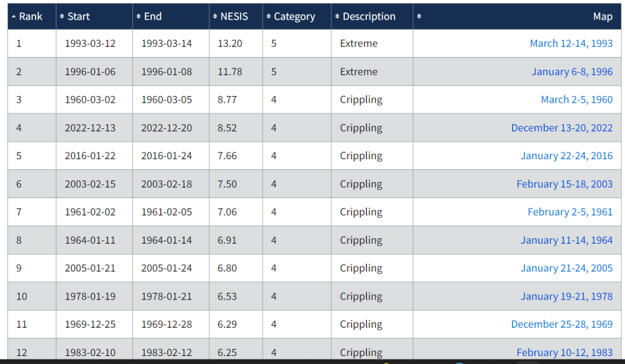The width and height of the screenshot is (625, 364).
Task: Click the sort arrows icon beside Category
Action: point(269,16)
